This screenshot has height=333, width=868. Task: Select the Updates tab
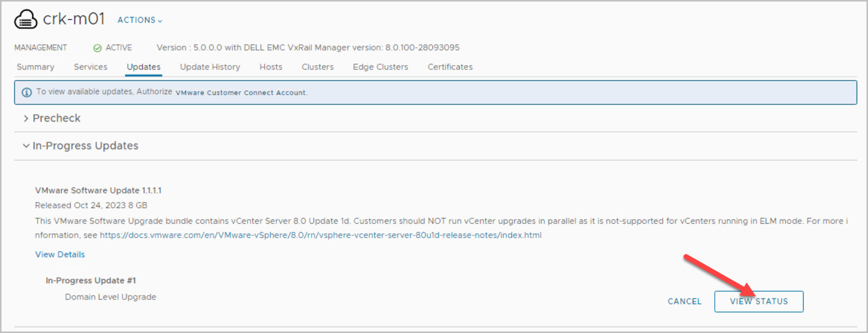[x=143, y=67]
